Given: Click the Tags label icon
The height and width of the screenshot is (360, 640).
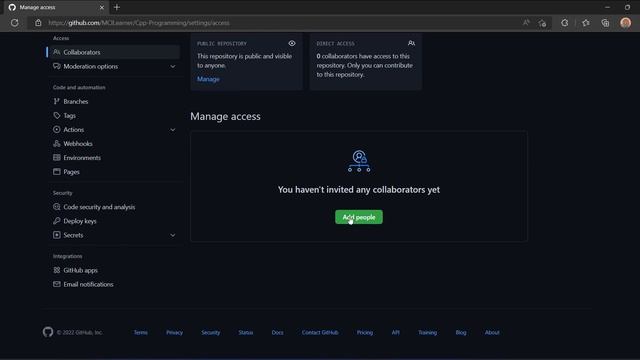Looking at the screenshot, I should pyautogui.click(x=57, y=116).
